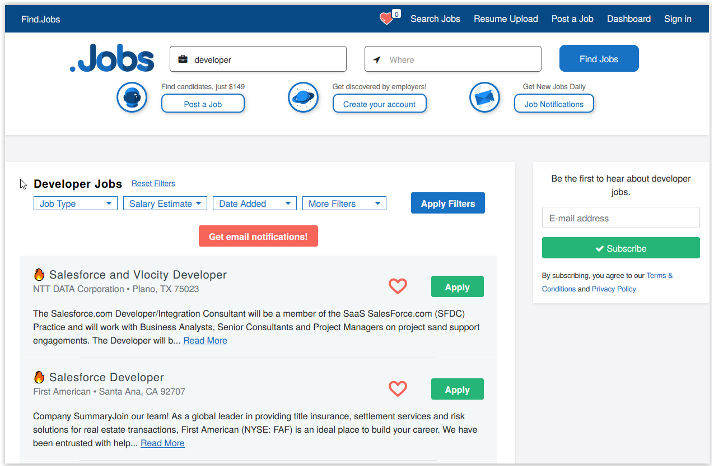Click flame icon next to Salesforce and Vlocity Developer
The width and height of the screenshot is (712, 466).
pyautogui.click(x=39, y=274)
